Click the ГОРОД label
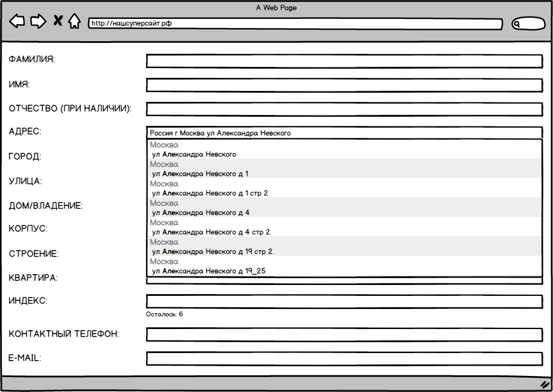The height and width of the screenshot is (392, 553). 25,156
